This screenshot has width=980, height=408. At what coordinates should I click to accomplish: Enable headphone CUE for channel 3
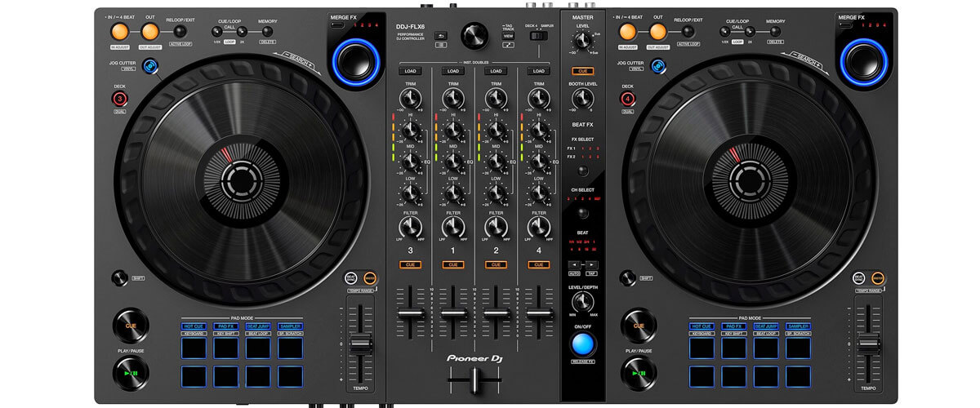[411, 264]
